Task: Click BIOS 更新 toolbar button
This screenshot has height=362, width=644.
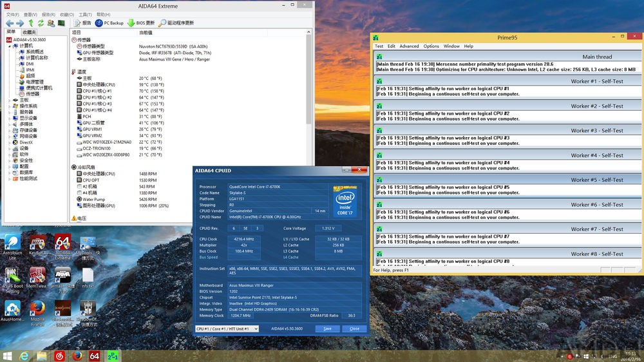Action: [141, 23]
